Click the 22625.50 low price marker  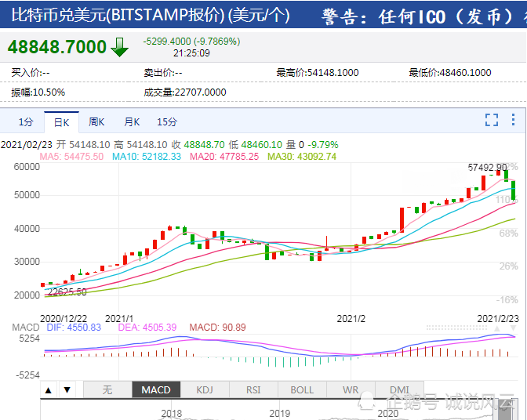pos(67,291)
